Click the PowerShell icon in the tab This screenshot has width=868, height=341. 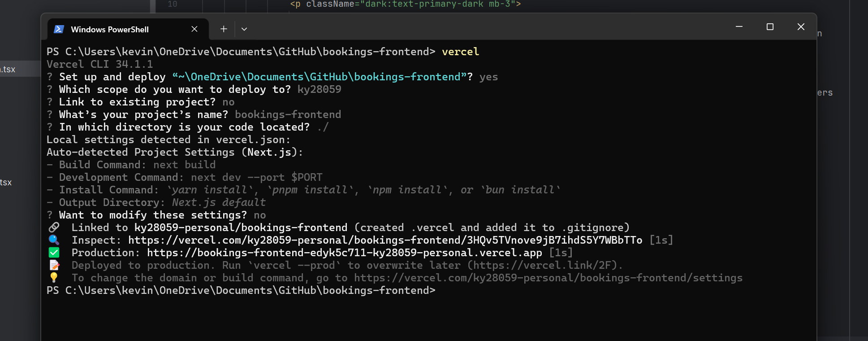[x=59, y=29]
